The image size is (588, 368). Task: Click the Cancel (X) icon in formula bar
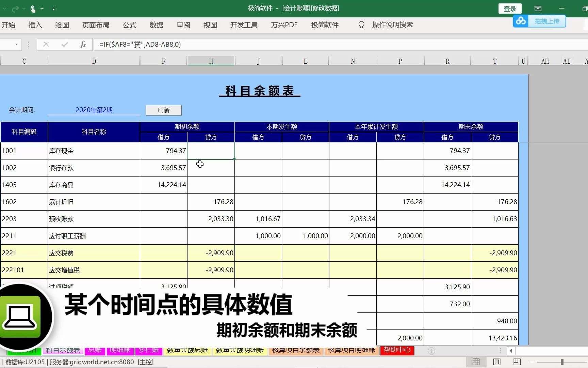[x=46, y=44]
